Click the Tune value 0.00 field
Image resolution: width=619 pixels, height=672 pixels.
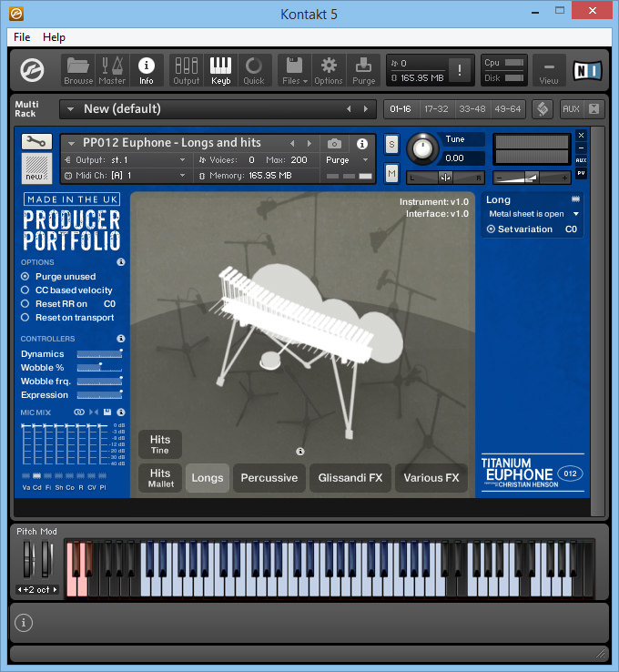pyautogui.click(x=462, y=158)
